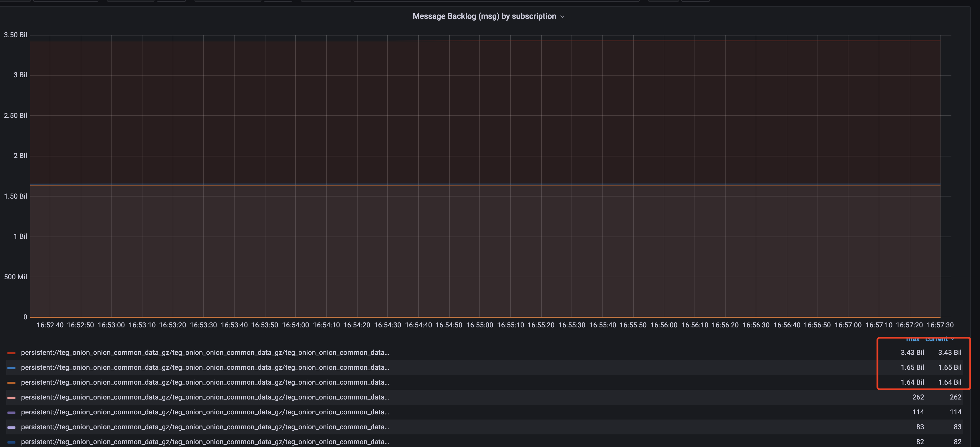
Task: Click blue series color icon, 1.65 Bil row
Action: point(11,368)
